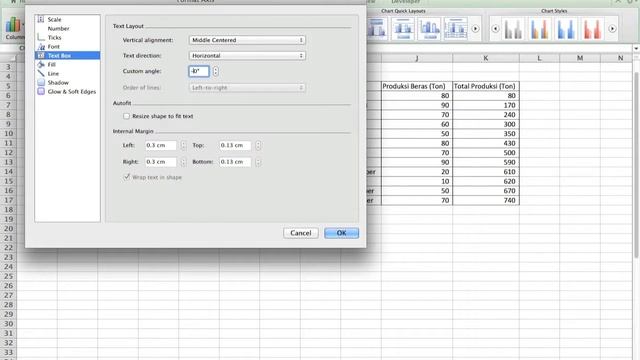This screenshot has height=360, width=640.
Task: Open the Vertical alignment dropdown
Action: [247, 40]
